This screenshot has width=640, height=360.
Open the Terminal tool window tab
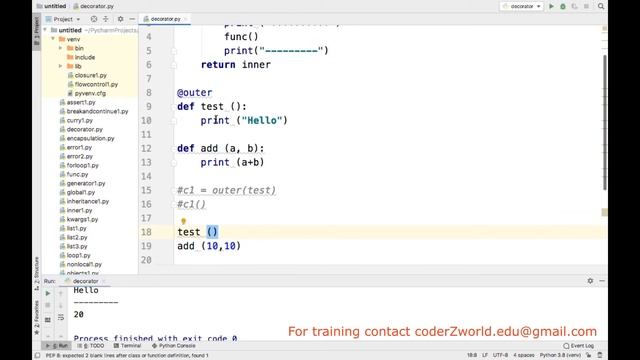pyautogui.click(x=127, y=346)
